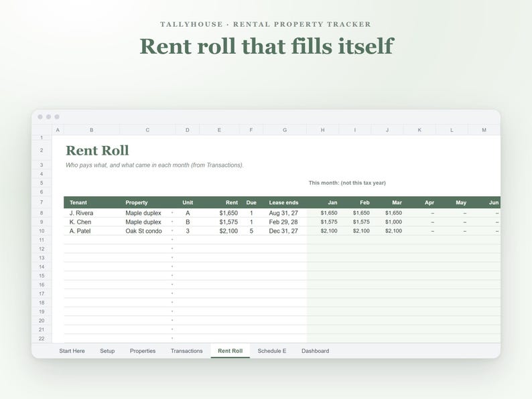
Task: Select J. Rivera's Jan $1,650 cell
Action: 323,213
